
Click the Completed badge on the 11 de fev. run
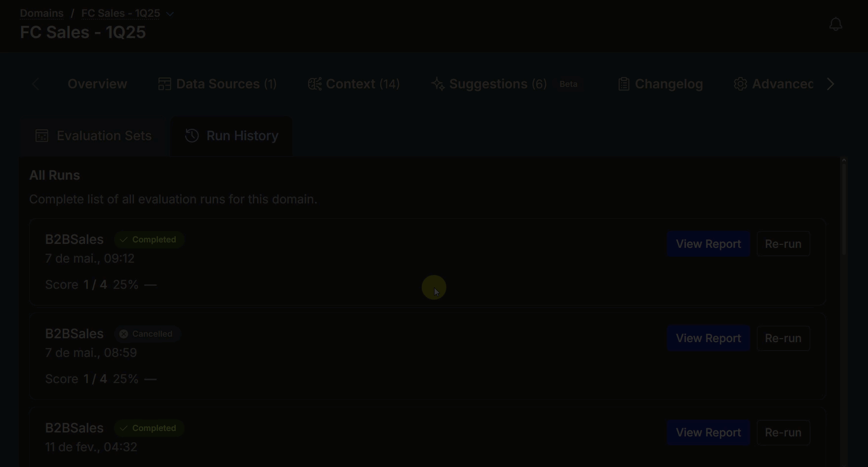tap(149, 428)
